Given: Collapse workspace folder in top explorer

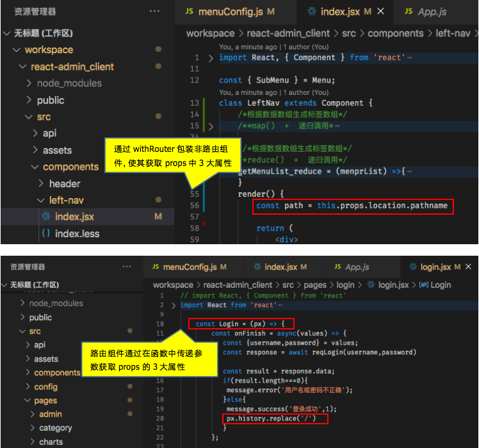Looking at the screenshot, I should [x=17, y=50].
